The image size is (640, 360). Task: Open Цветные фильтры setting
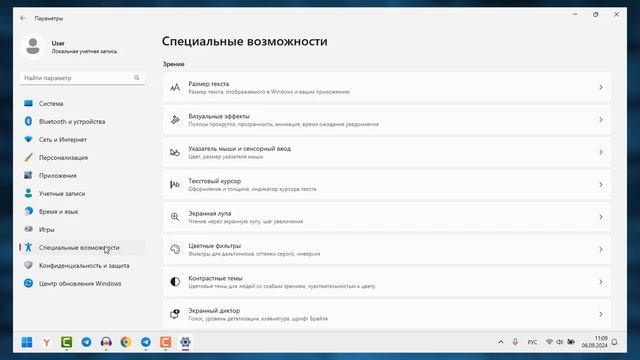(x=387, y=249)
